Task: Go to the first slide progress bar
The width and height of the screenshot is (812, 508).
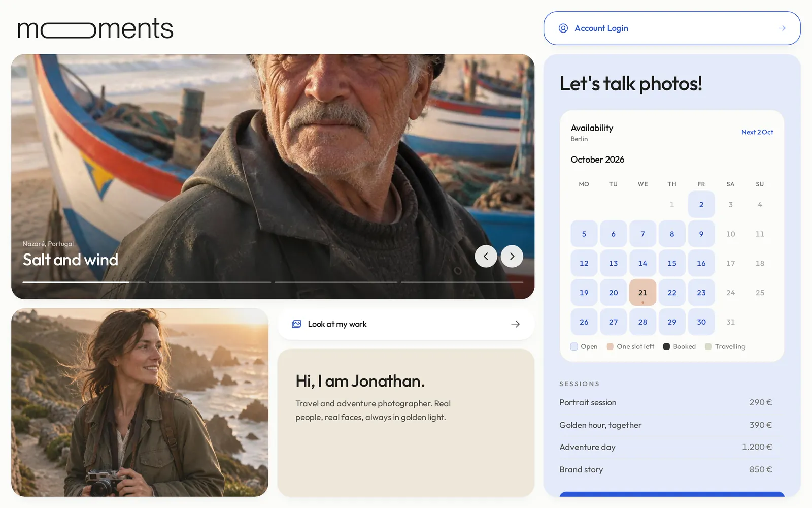Action: [84, 282]
